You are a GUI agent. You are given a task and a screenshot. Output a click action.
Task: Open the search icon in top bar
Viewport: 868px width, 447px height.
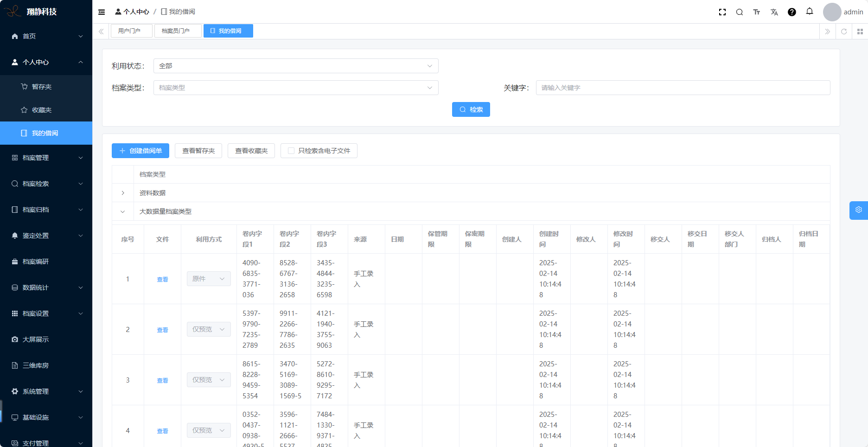pos(740,12)
